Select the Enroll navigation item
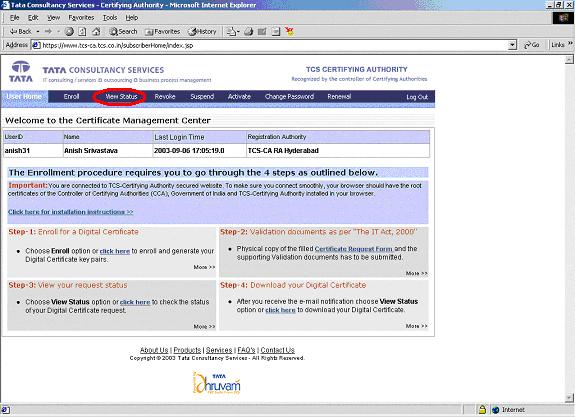575x418 pixels. click(x=72, y=97)
